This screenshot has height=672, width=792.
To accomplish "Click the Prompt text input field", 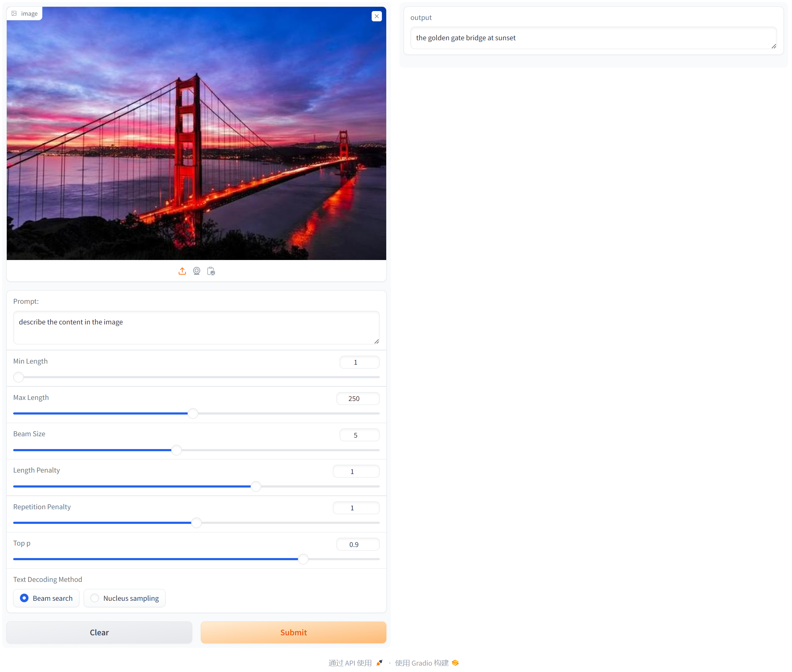I will pos(196,328).
